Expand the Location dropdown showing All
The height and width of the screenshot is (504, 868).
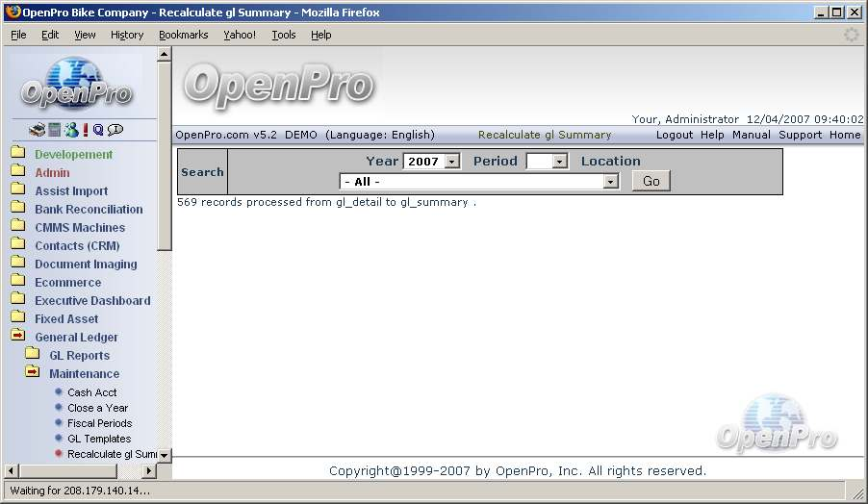pos(478,181)
